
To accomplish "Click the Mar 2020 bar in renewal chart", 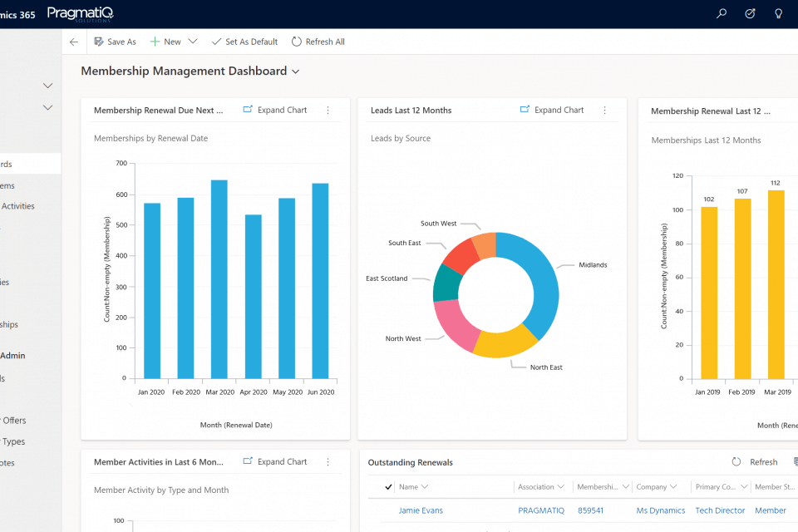I will tap(219, 279).
